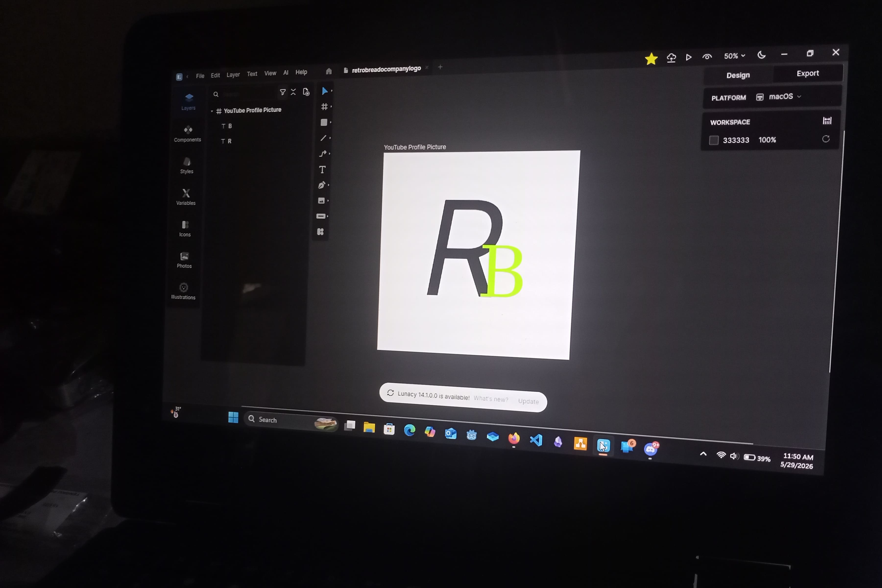Open the Illustrations sidebar panel

click(183, 291)
